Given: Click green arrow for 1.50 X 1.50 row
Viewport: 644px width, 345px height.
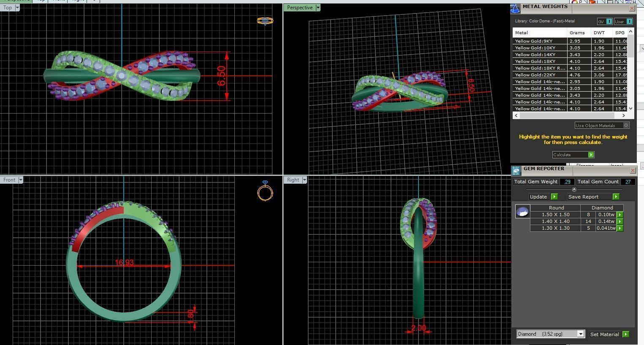Looking at the screenshot, I should tap(620, 215).
